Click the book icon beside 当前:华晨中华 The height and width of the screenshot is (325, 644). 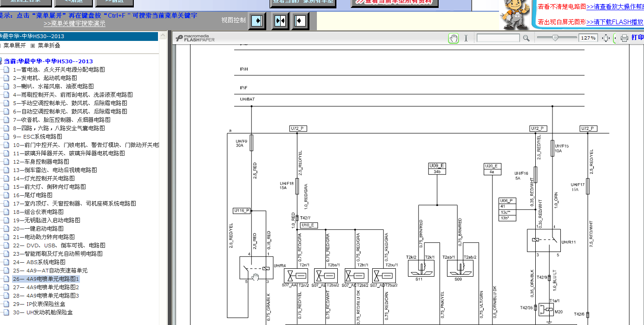click(x=1, y=61)
